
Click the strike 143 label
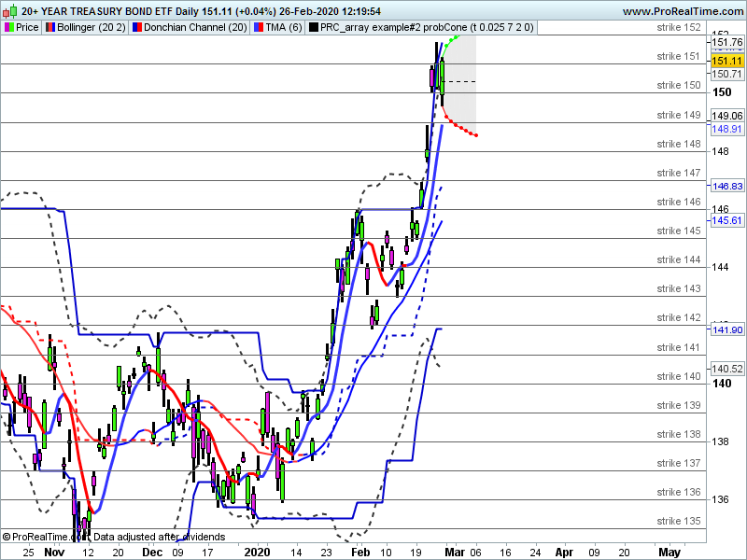point(679,288)
